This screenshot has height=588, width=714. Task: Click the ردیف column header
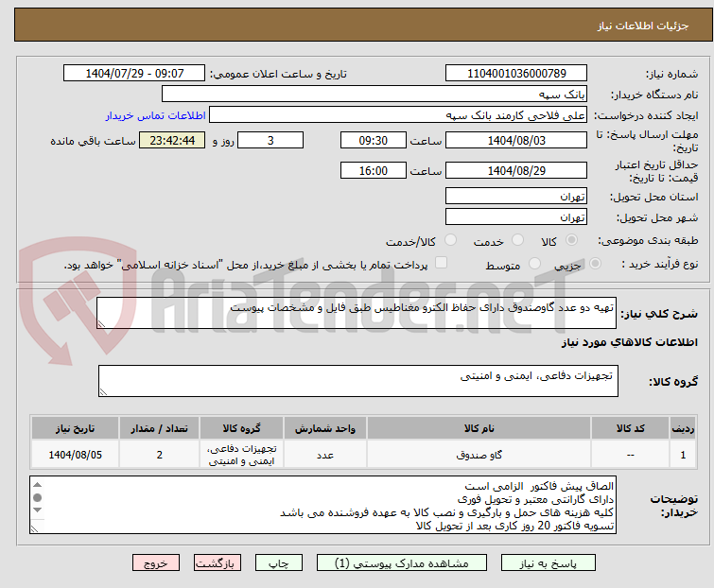click(x=683, y=428)
